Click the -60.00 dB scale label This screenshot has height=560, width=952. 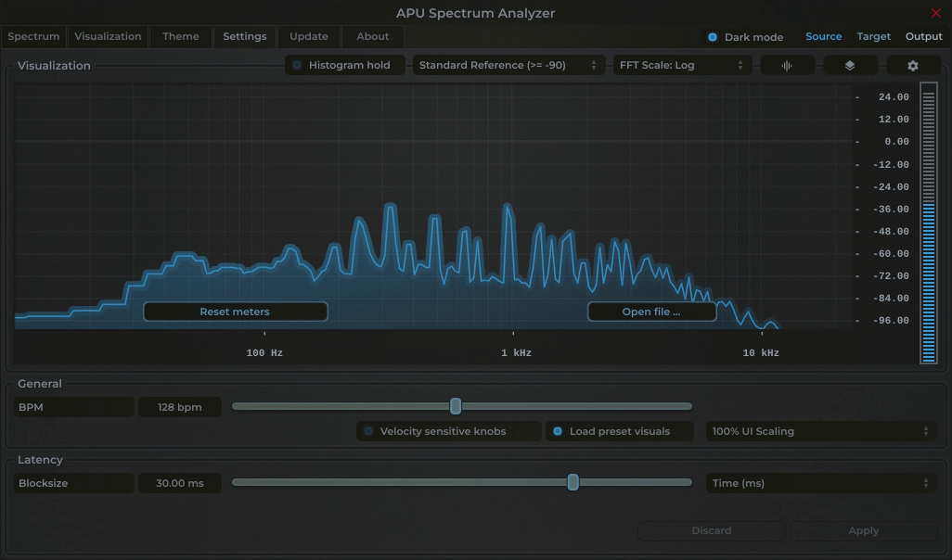click(x=891, y=254)
